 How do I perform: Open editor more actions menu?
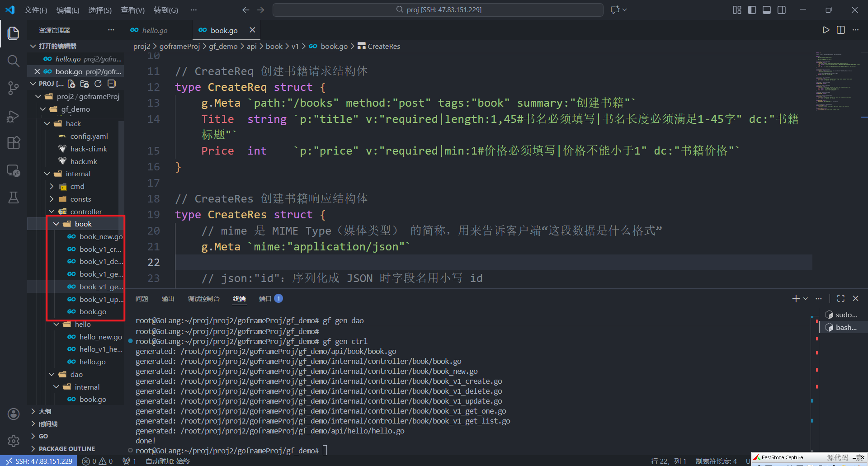(855, 30)
